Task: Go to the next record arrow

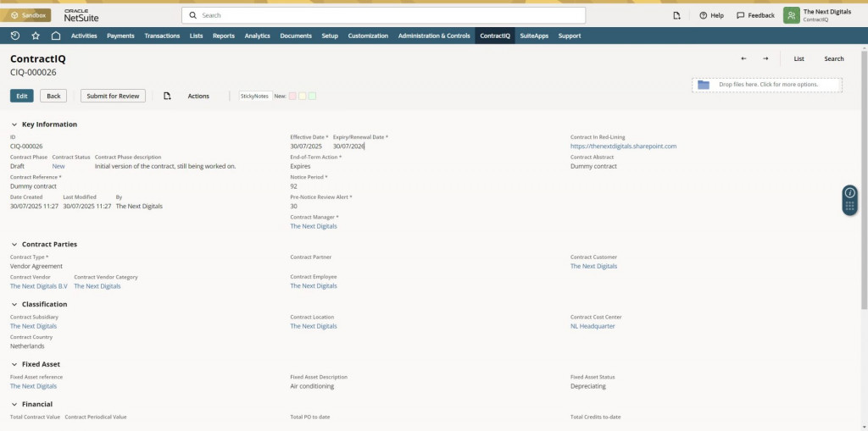Action: (765, 58)
